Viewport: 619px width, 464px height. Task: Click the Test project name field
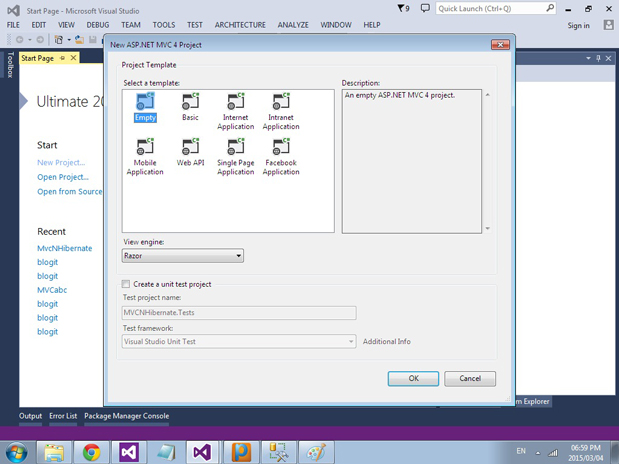[x=239, y=313]
